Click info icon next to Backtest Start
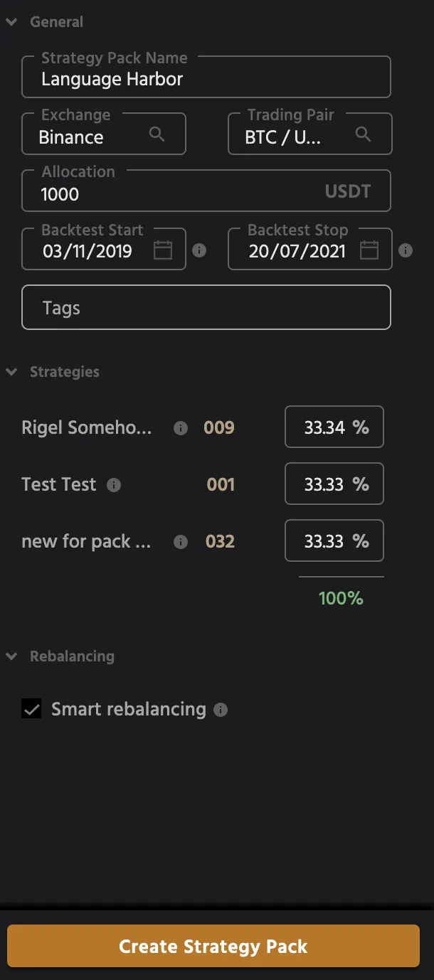 200,250
